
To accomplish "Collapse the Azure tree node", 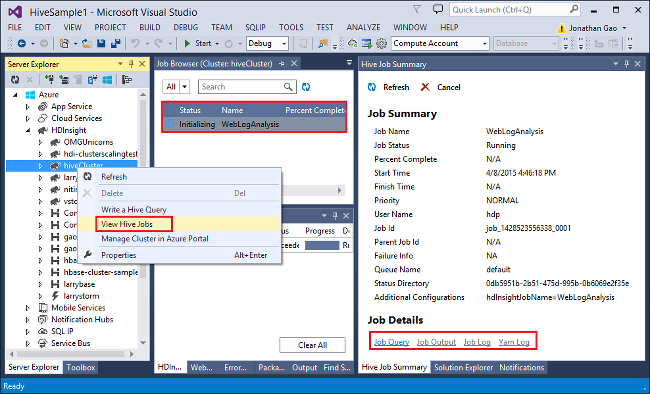I will click(15, 95).
